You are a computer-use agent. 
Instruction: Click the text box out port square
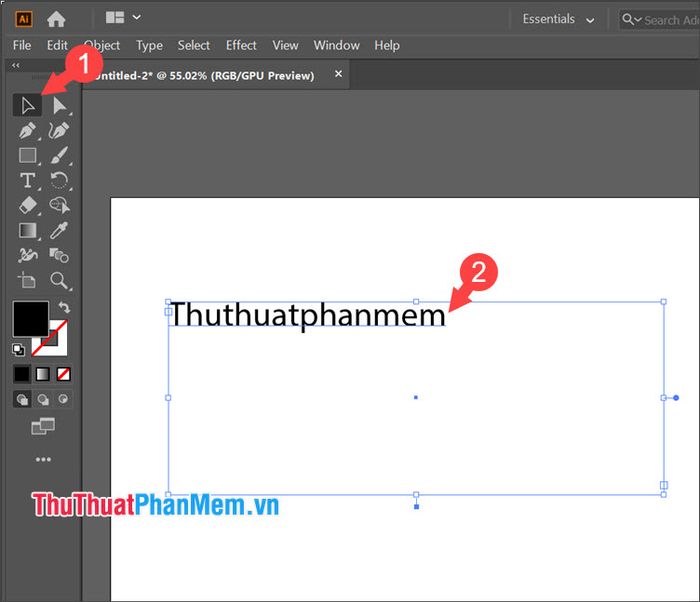(x=664, y=485)
